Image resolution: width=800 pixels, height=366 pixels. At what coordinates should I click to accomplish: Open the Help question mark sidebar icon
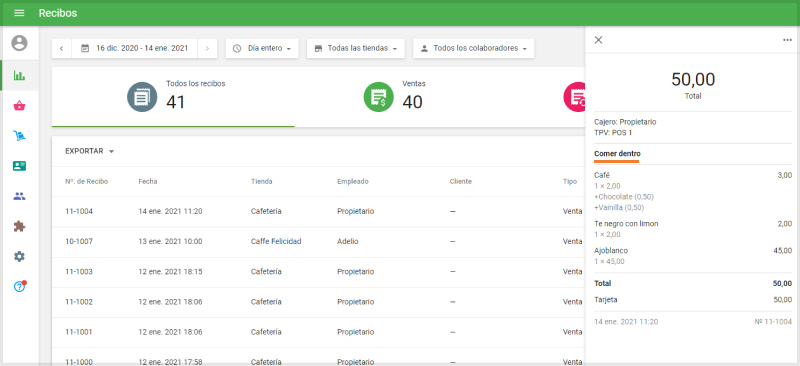tap(19, 286)
